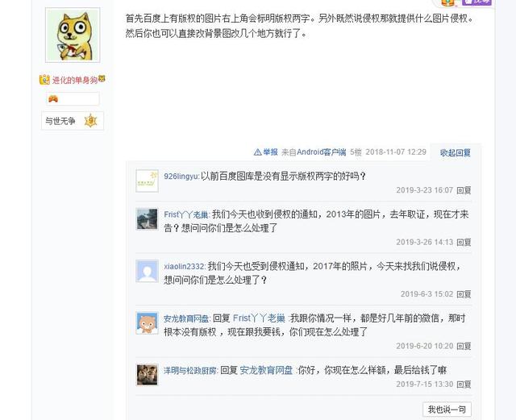Click the crown icon beside 进化的单身狗
The height and width of the screenshot is (420, 516).
point(44,80)
